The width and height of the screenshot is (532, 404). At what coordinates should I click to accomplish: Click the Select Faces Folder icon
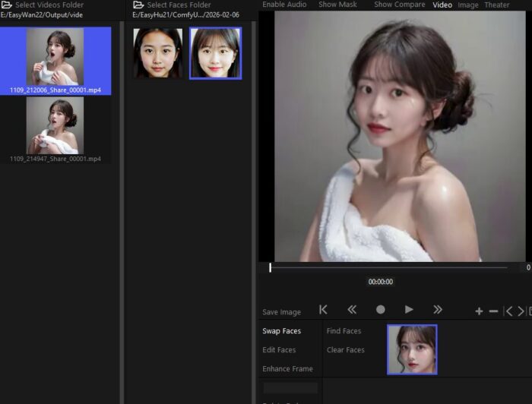138,5
